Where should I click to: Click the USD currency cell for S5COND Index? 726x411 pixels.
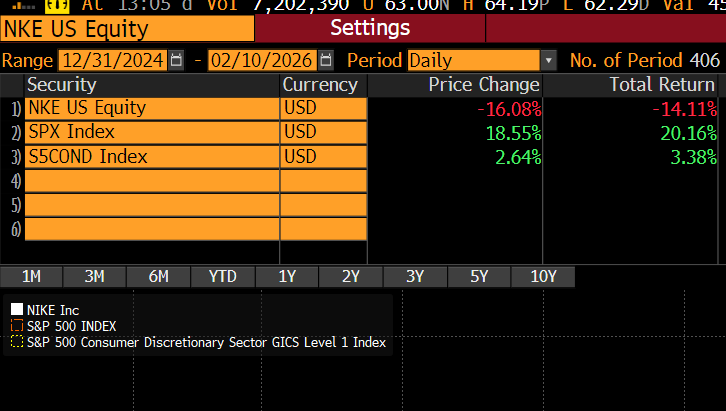pos(323,156)
